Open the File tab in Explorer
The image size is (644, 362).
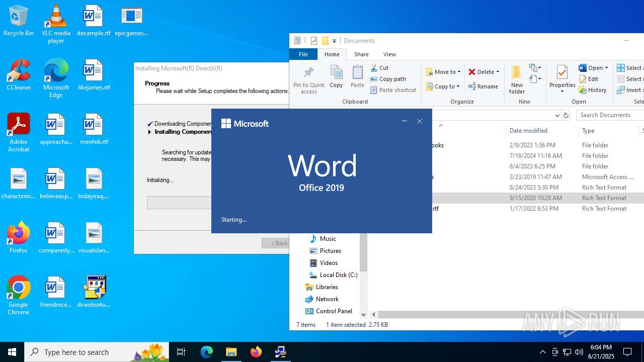303,54
